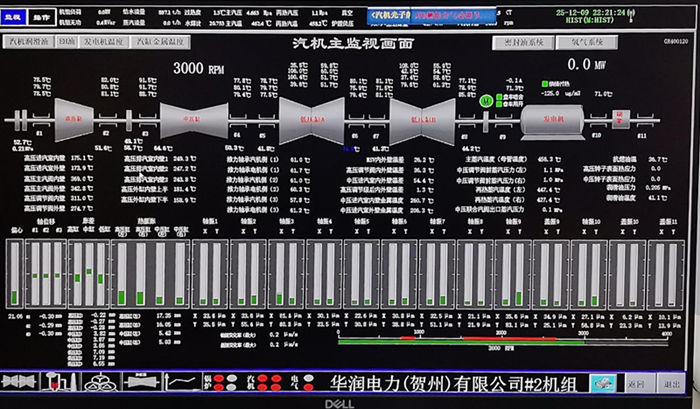Screen dimensions: 700x409
Task: Open the 汽机润滑油 page tab
Action: click(28, 42)
